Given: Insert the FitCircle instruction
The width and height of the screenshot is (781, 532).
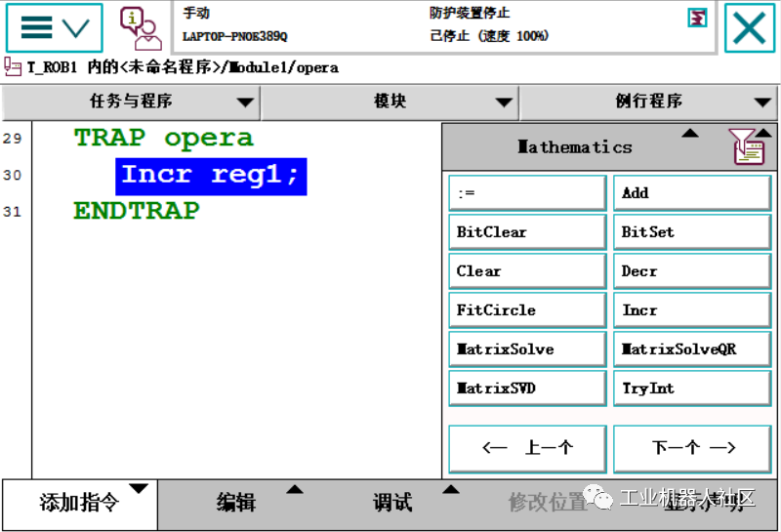Looking at the screenshot, I should (x=527, y=310).
